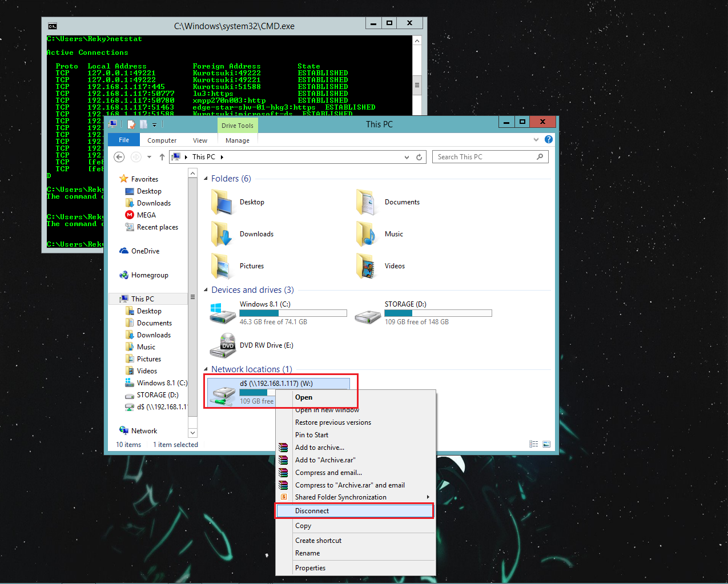Select the Windows 8.1 (C:) drive icon
728x584 pixels.
(x=222, y=313)
